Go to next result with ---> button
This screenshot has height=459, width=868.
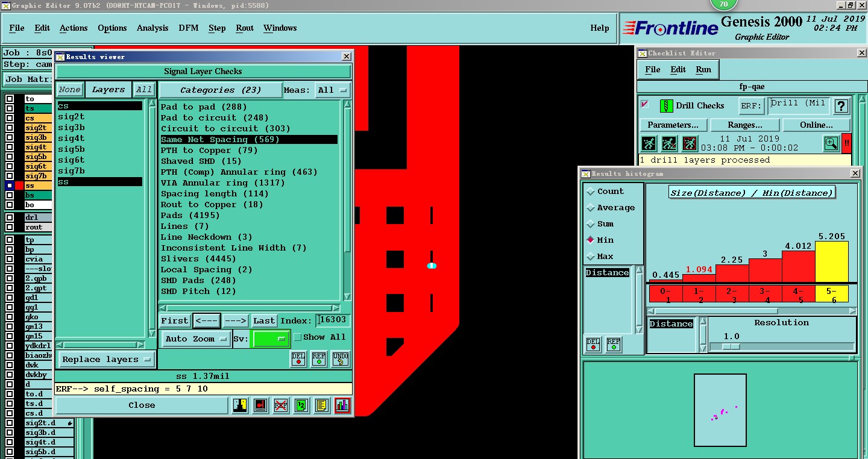pyautogui.click(x=236, y=321)
